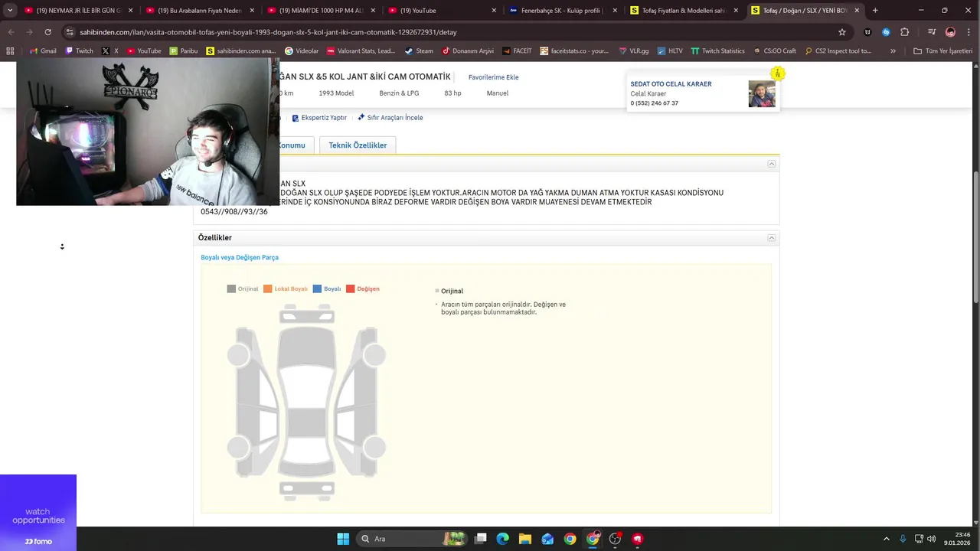Screen dimensions: 980x551
Task: Open the FACEIT bookmark
Action: tap(518, 51)
